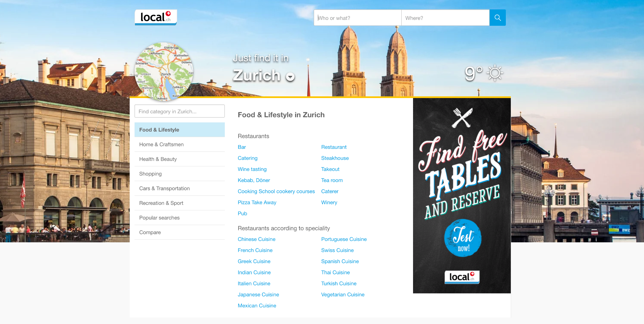Screen dimensions: 644x324
Task: Focus the 'Where?' location field
Action: 445,18
